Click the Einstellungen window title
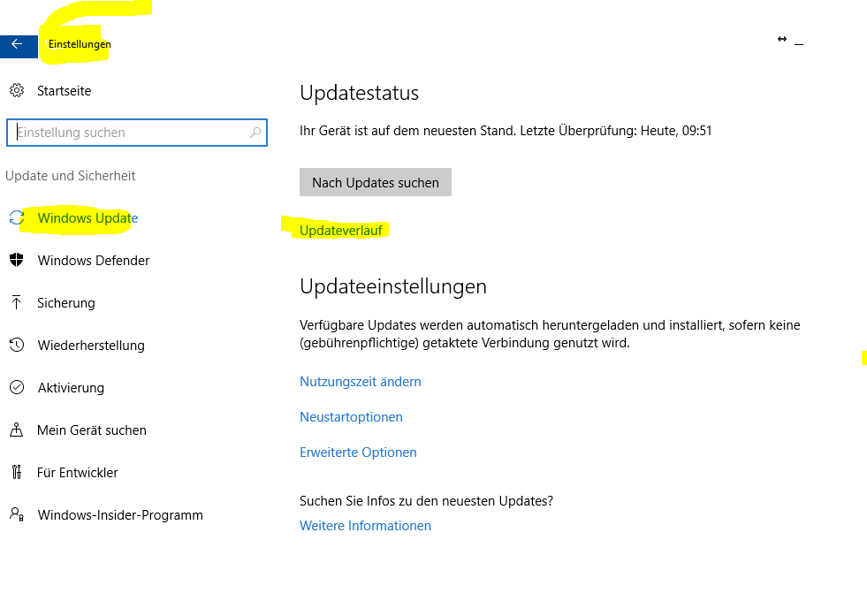The height and width of the screenshot is (616, 867). 80,44
